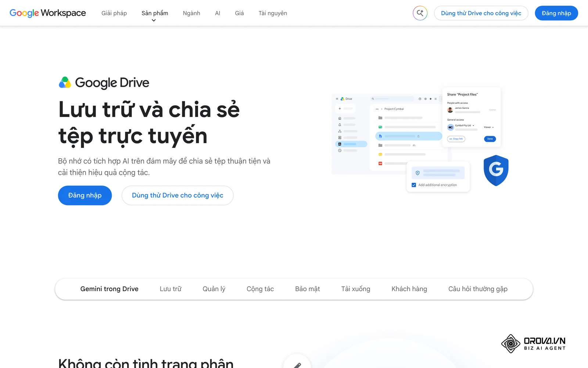Select the Khách hàng tab
Image resolution: width=588 pixels, height=368 pixels.
click(409, 289)
